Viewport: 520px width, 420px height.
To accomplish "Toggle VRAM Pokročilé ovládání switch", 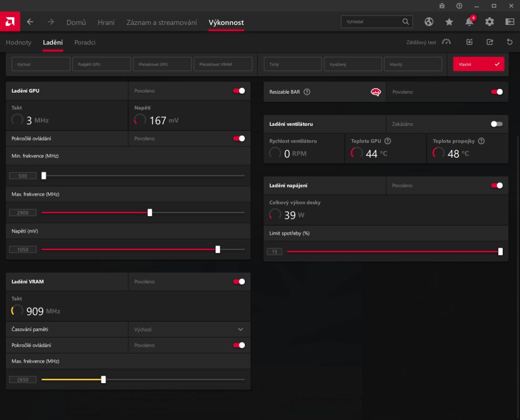I will tap(239, 345).
